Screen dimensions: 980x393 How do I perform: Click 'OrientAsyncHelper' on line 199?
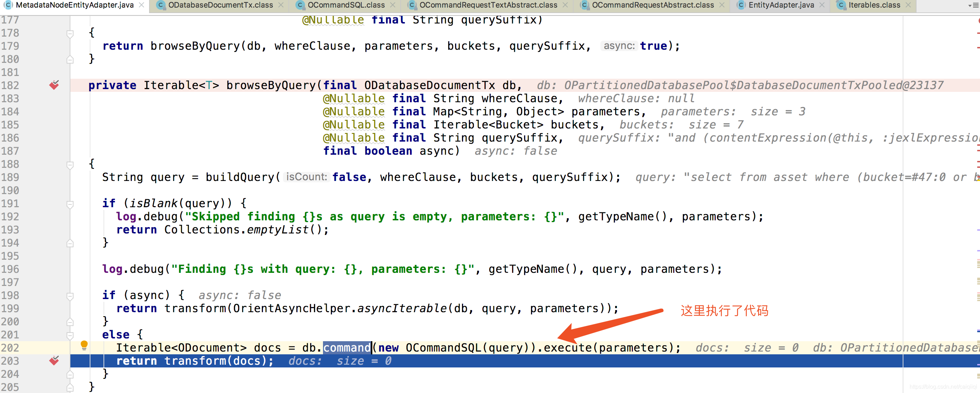tap(292, 308)
